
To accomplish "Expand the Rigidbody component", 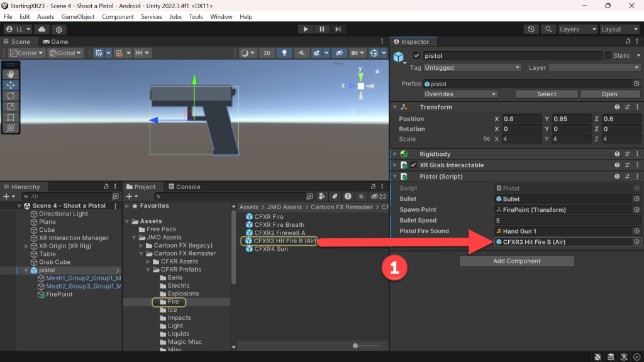I will point(395,154).
